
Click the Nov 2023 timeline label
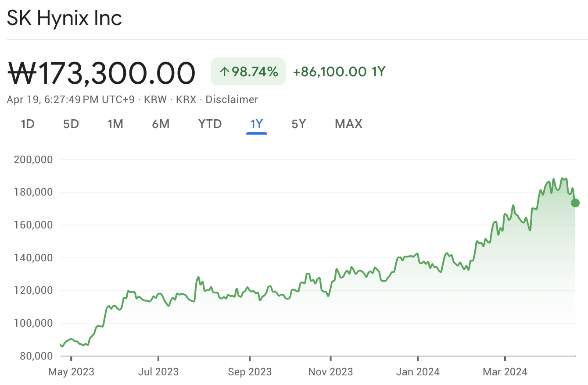pyautogui.click(x=330, y=372)
